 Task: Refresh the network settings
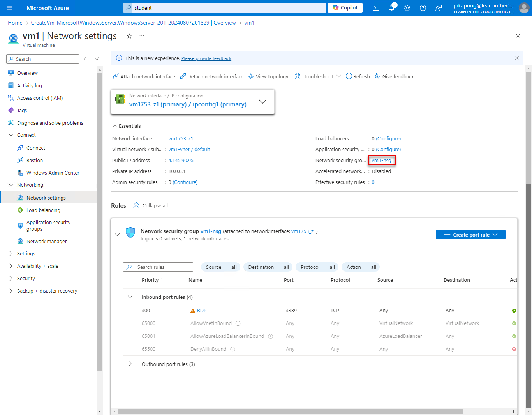tap(358, 76)
